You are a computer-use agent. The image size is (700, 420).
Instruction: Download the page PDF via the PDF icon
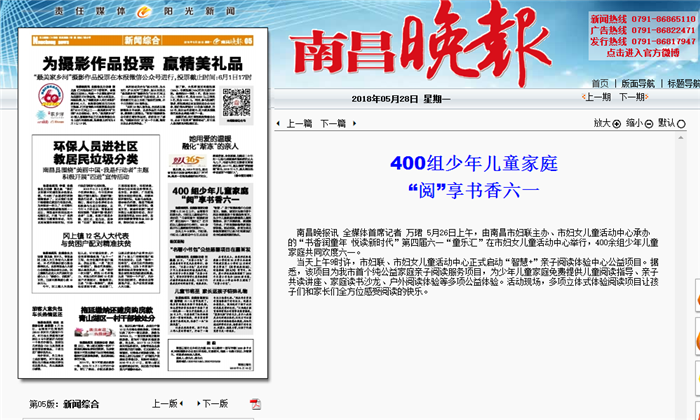pos(255,404)
